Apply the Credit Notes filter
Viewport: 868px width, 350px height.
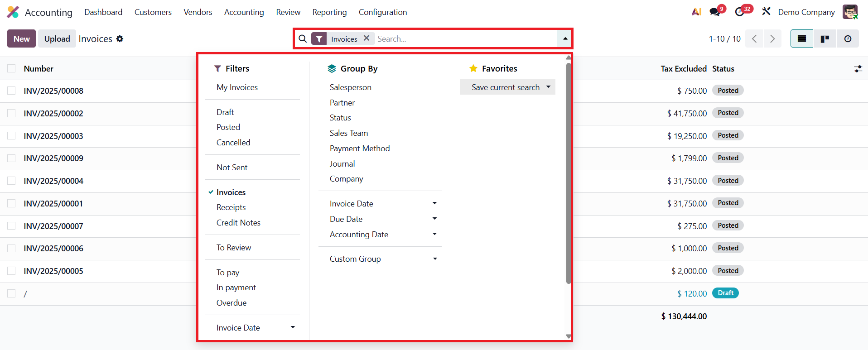[x=238, y=223]
